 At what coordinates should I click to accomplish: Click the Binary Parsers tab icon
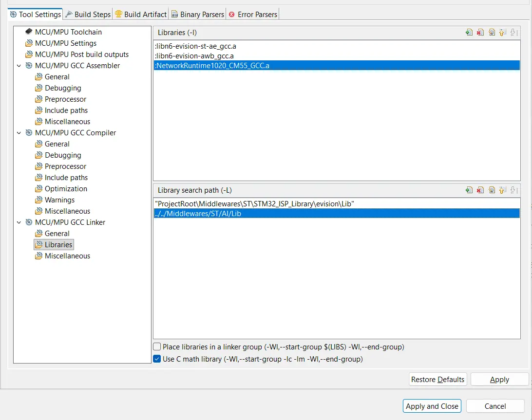[x=174, y=14]
